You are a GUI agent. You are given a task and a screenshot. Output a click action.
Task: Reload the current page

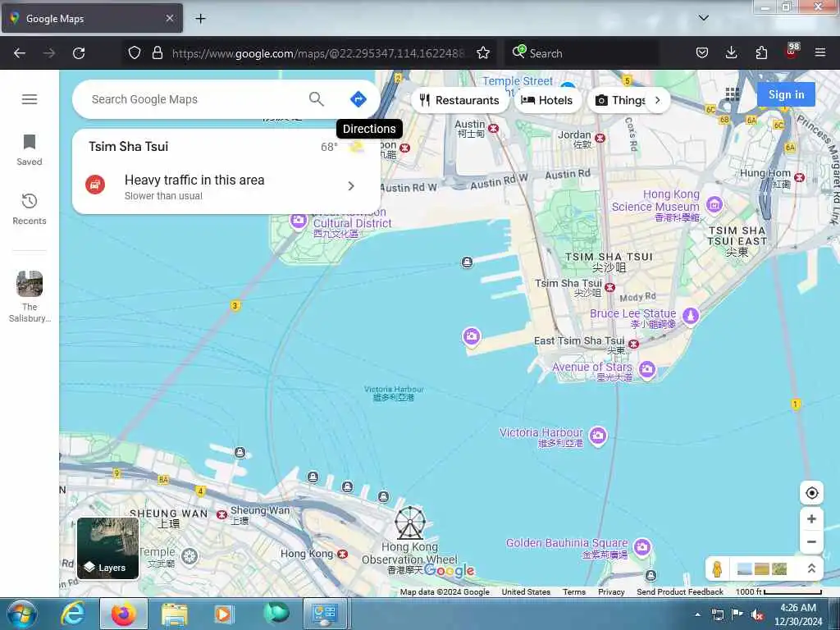coord(79,53)
